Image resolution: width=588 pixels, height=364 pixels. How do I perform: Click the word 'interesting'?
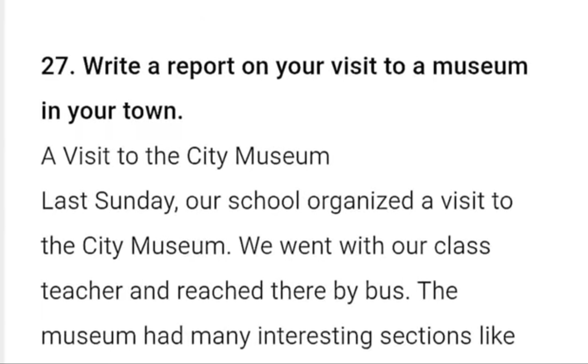click(x=315, y=337)
